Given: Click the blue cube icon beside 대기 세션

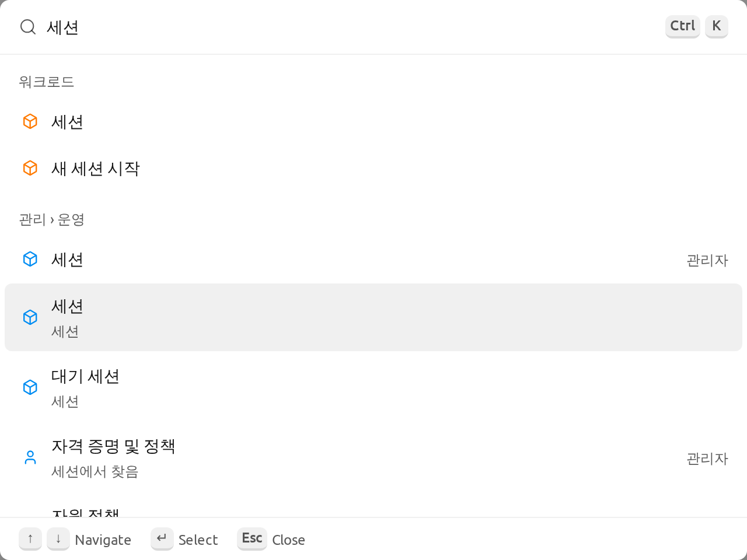Looking at the screenshot, I should click(x=30, y=387).
